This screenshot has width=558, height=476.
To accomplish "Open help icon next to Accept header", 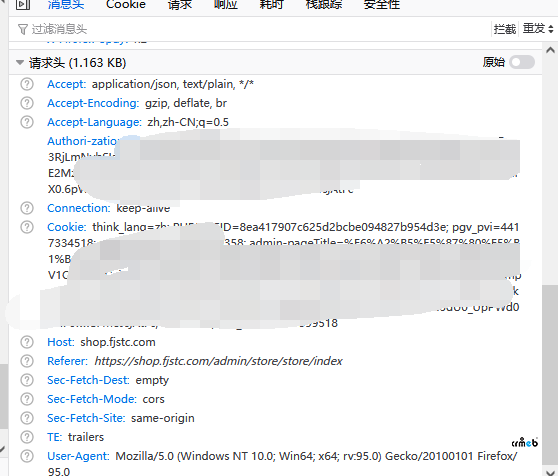I will pos(27,84).
